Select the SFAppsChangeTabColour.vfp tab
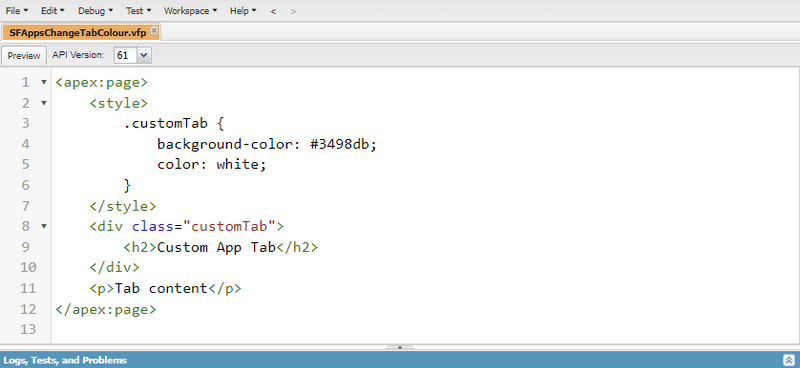800x368 pixels. click(x=78, y=33)
